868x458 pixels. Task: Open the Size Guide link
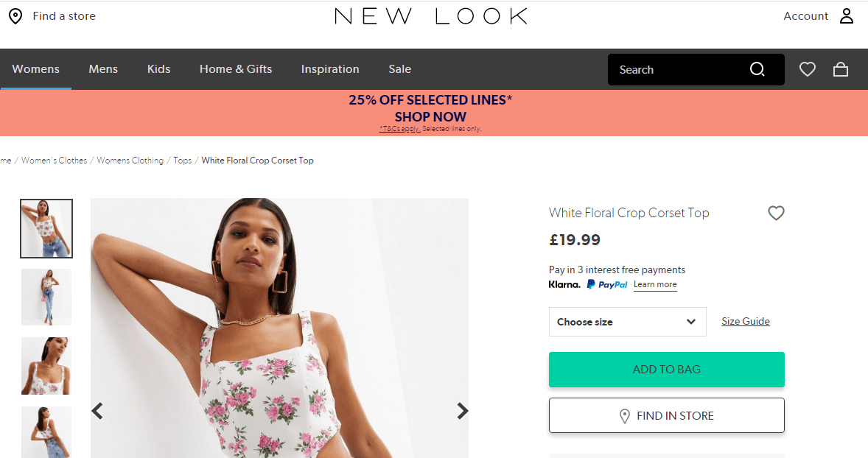click(745, 321)
